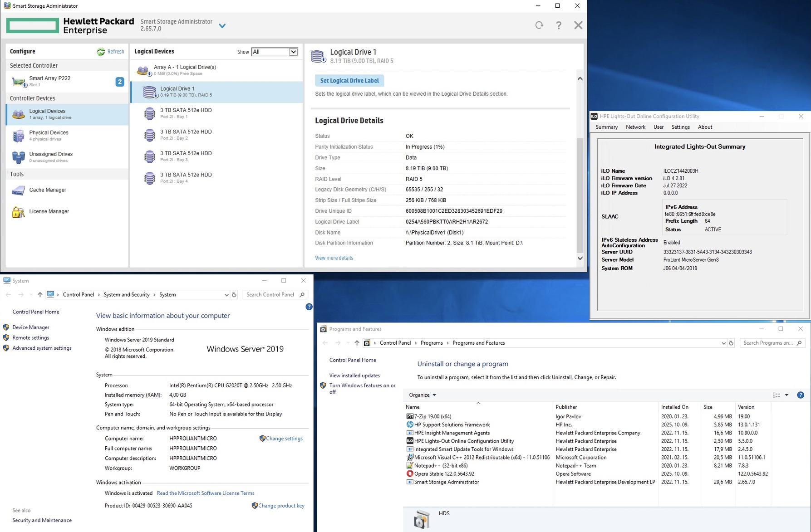Select the Notepad++ (32-bit x86) program row

(x=586, y=466)
